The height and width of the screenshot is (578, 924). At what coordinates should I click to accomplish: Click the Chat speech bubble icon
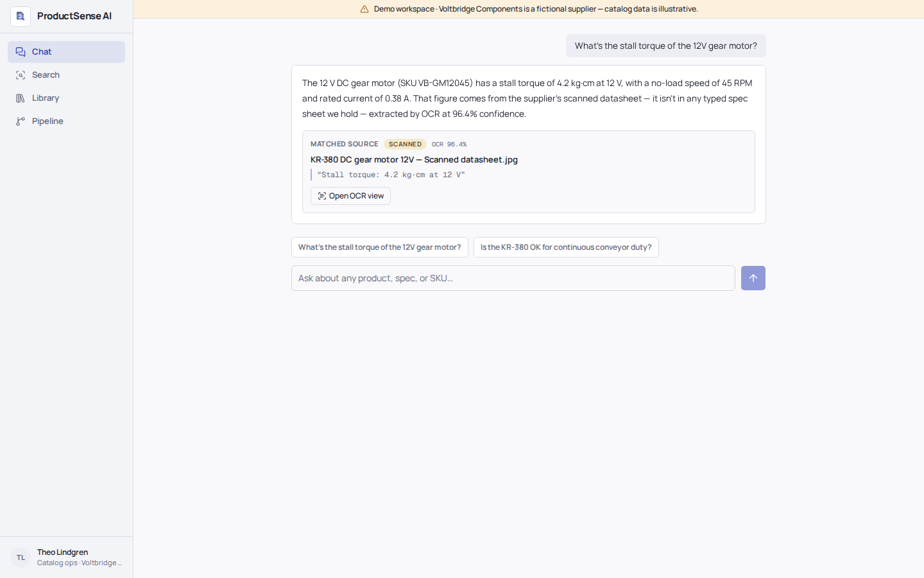[21, 52]
